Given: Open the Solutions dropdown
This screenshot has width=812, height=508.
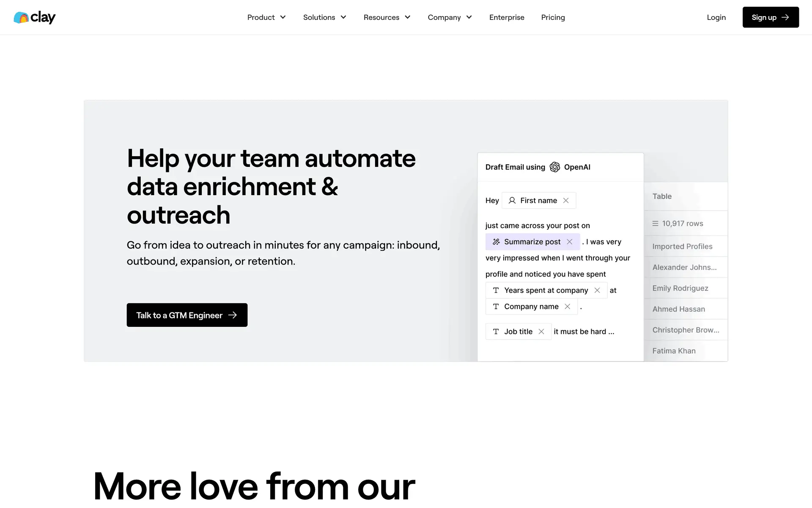Looking at the screenshot, I should [324, 17].
